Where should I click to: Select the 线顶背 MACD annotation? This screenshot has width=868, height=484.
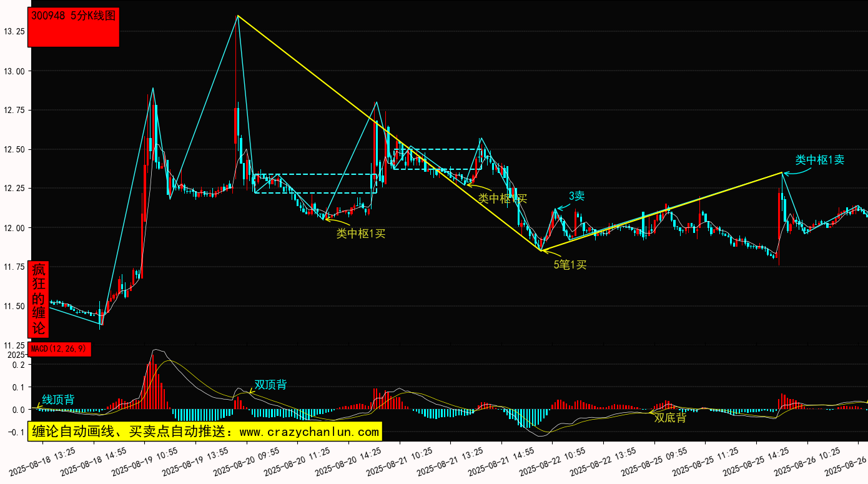pos(58,399)
